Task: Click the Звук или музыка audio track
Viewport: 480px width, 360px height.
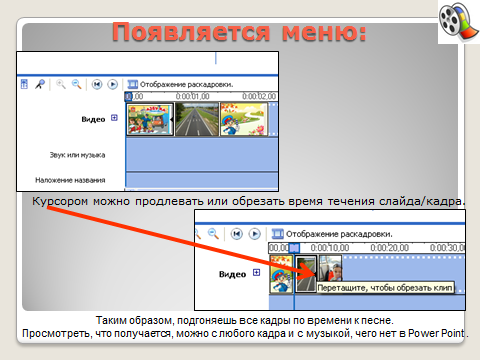Action: tap(202, 155)
